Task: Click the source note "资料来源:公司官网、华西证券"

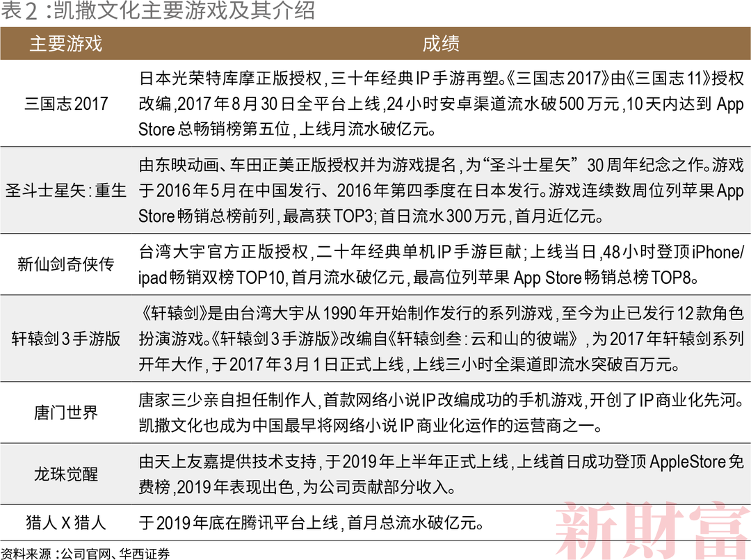Action: click(x=86, y=554)
